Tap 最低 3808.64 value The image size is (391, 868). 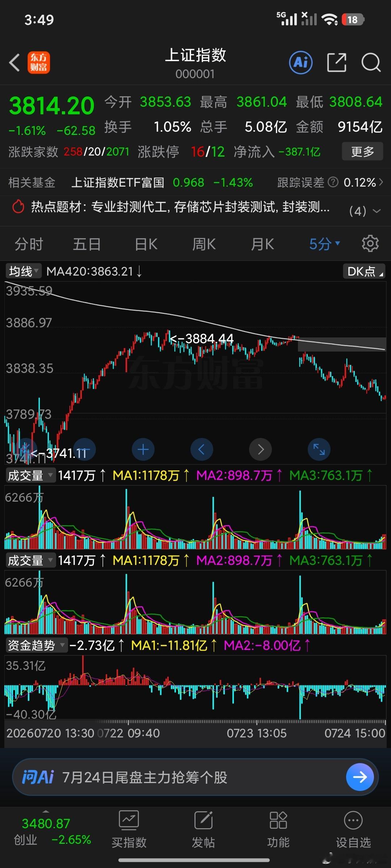coord(356,102)
